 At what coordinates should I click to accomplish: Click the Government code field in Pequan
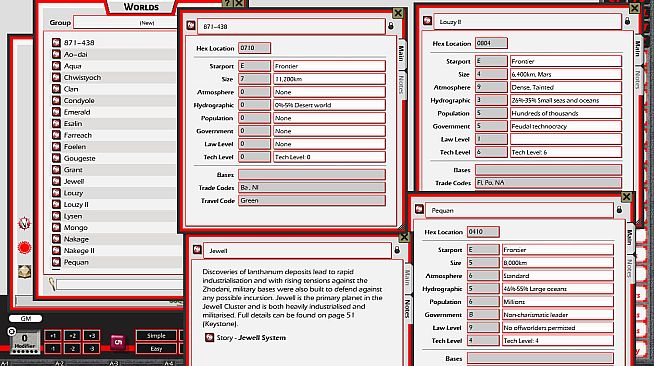pos(483,315)
